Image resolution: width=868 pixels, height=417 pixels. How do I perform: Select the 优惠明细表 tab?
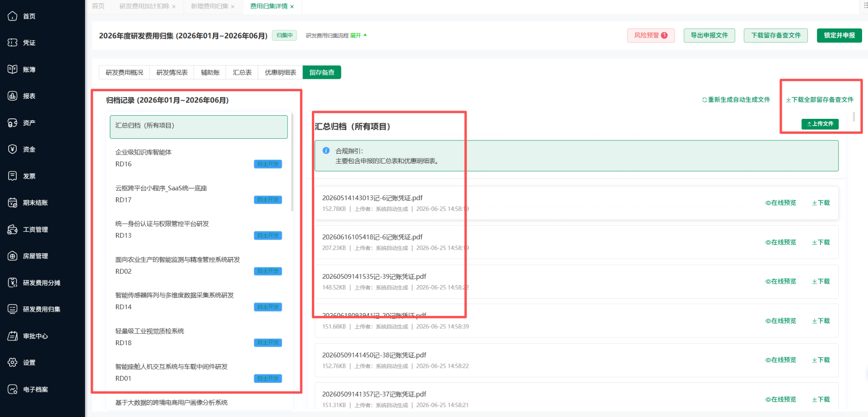[x=280, y=72]
